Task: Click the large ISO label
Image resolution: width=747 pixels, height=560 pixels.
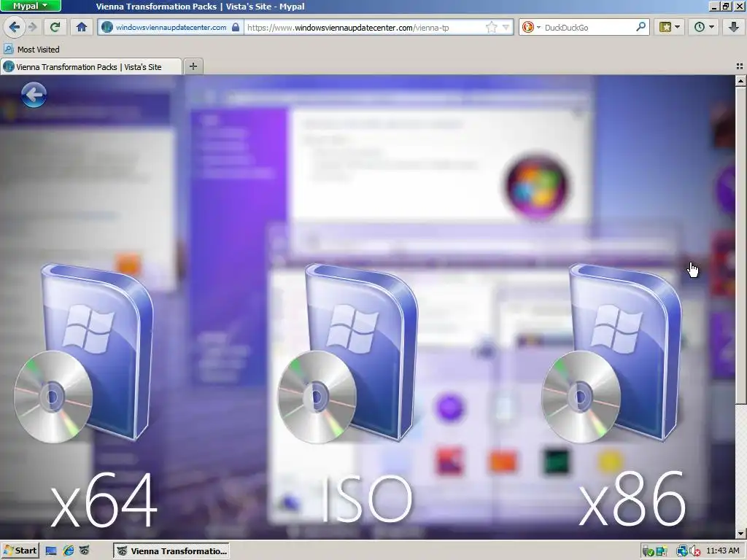Action: click(x=367, y=499)
